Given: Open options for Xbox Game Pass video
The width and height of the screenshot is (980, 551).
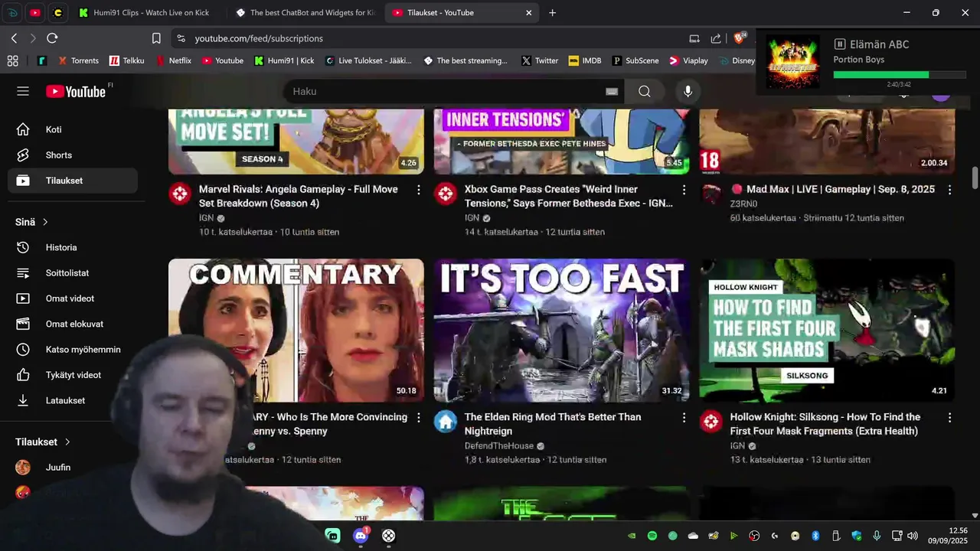Looking at the screenshot, I should coord(684,189).
